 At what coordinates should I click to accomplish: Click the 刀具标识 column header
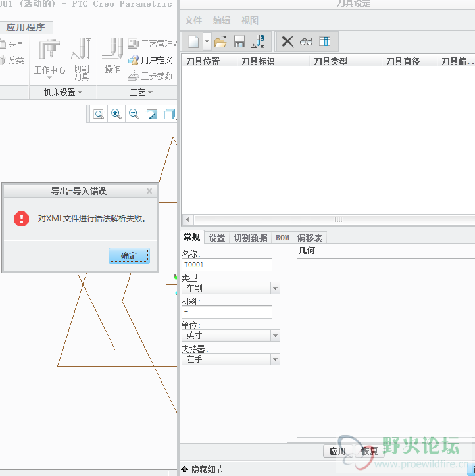[x=273, y=61]
